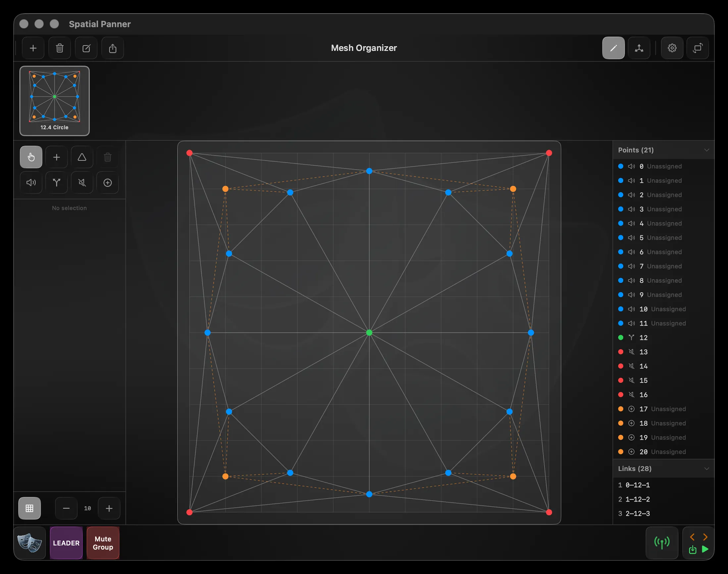The image size is (728, 574).
Task: Toggle the LEADER button
Action: (66, 543)
